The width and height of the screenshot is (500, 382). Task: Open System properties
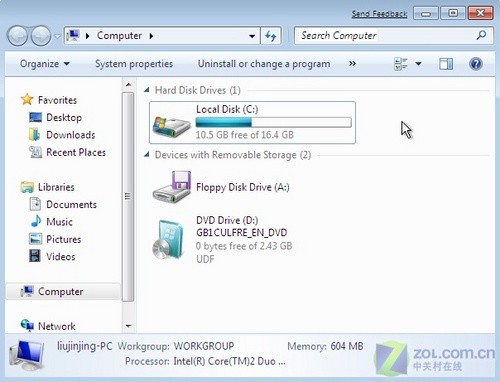pyautogui.click(x=134, y=64)
